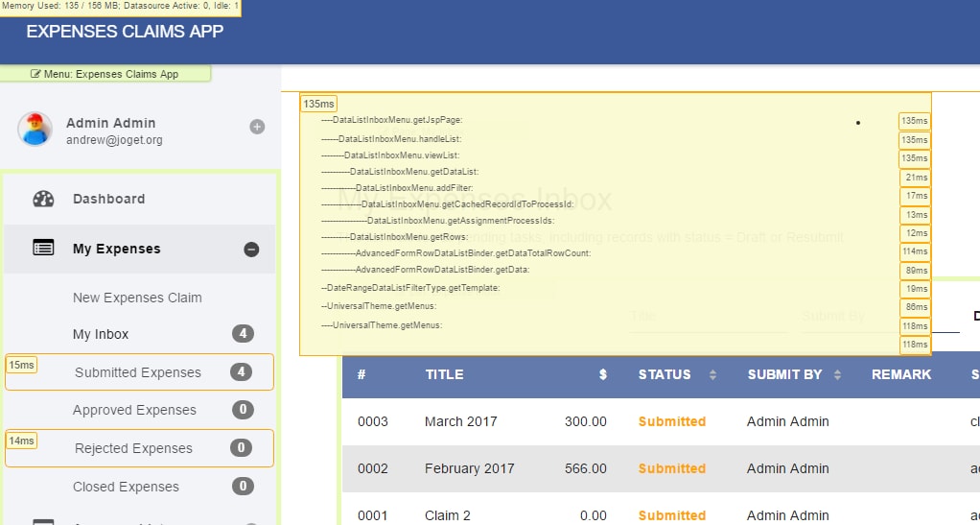This screenshot has height=525, width=980.
Task: Click the March 2017 title cell
Action: (x=460, y=421)
